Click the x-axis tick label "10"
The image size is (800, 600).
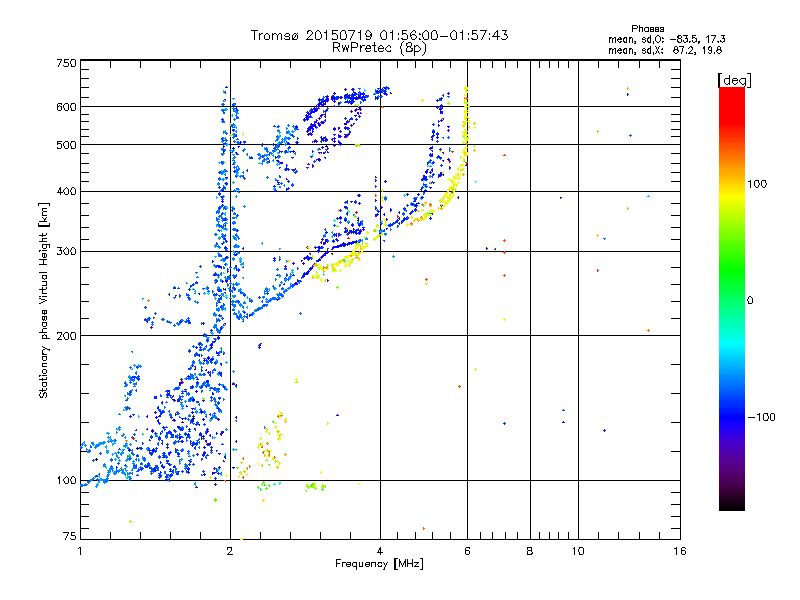coord(578,551)
